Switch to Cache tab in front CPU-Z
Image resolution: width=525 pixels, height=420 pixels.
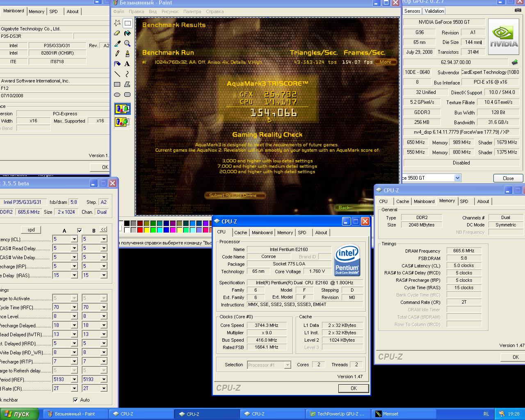click(240, 233)
